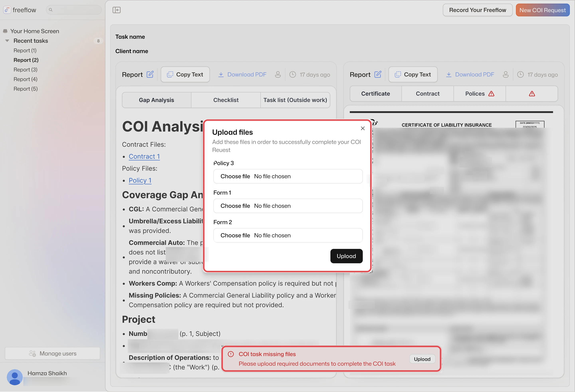Select Report (2) in recent tasks
This screenshot has height=392, width=575.
click(26, 60)
